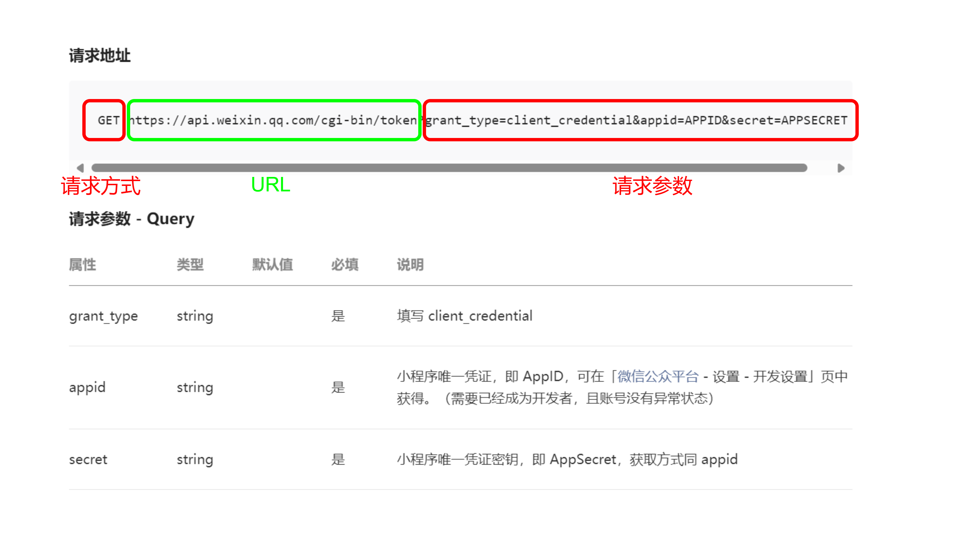The width and height of the screenshot is (980, 543).
Task: Click the 说明 column header
Action: coord(410,265)
